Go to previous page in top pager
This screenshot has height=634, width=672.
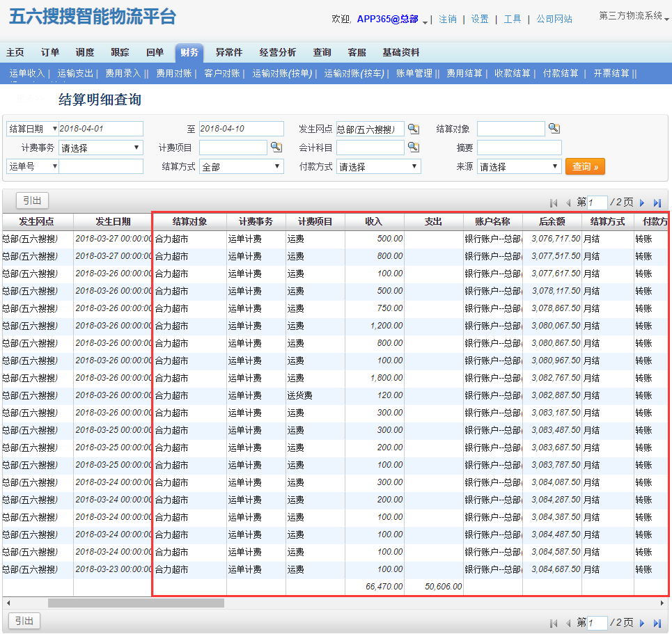click(x=568, y=203)
